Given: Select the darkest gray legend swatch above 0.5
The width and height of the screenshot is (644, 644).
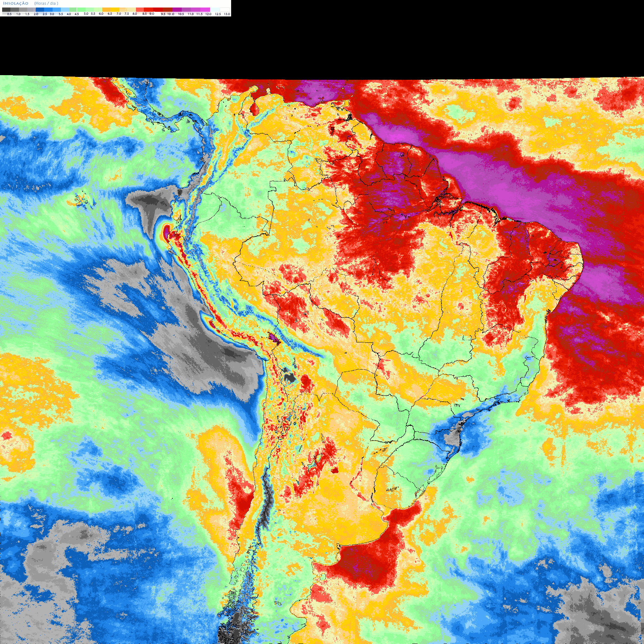Looking at the screenshot, I should [x=6, y=10].
